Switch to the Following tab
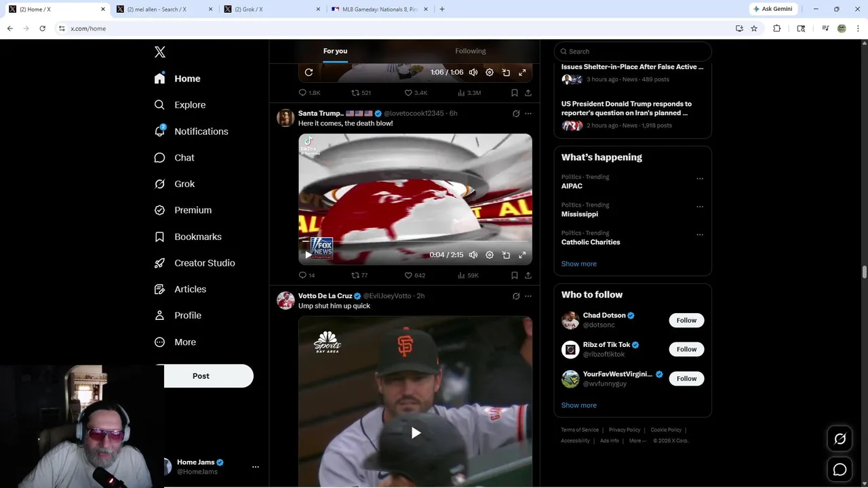Screen dimensions: 868x488 [x=471, y=51]
